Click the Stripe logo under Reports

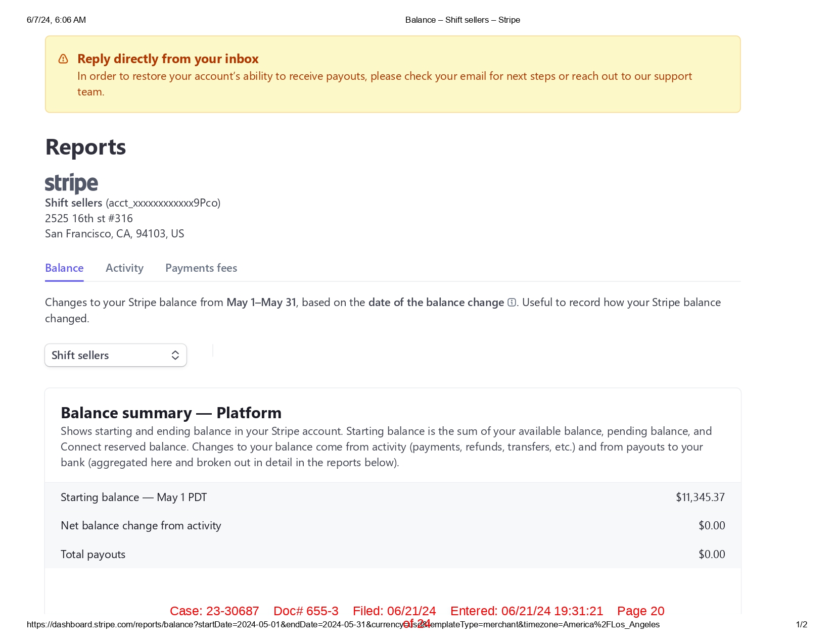[x=71, y=183]
